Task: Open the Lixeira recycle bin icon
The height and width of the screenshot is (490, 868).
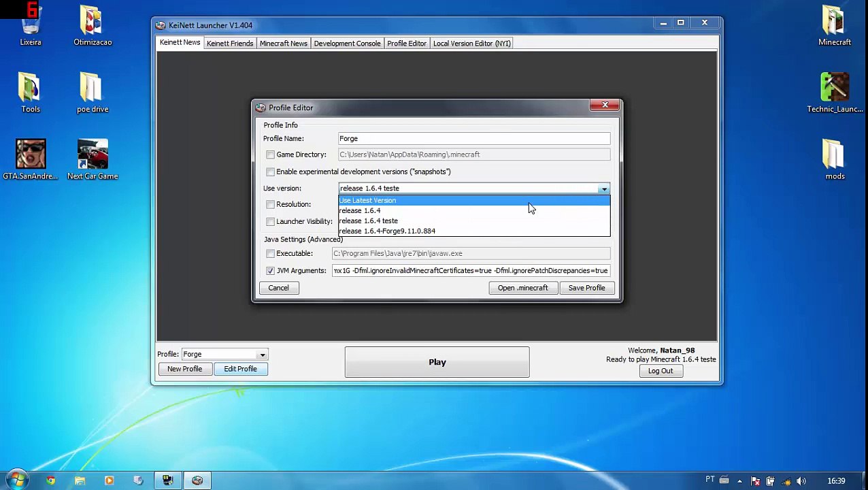Action: point(31,26)
